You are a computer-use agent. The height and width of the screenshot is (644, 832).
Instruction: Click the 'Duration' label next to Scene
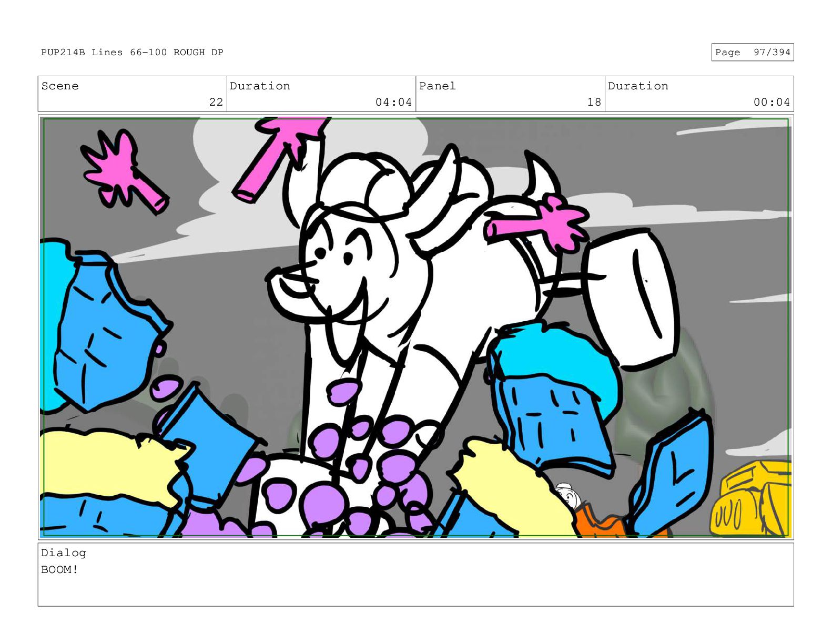[x=260, y=86]
